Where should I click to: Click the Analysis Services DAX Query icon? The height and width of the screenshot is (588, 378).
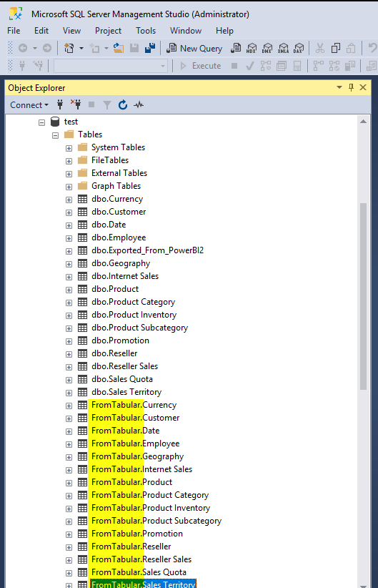pyautogui.click(x=299, y=49)
